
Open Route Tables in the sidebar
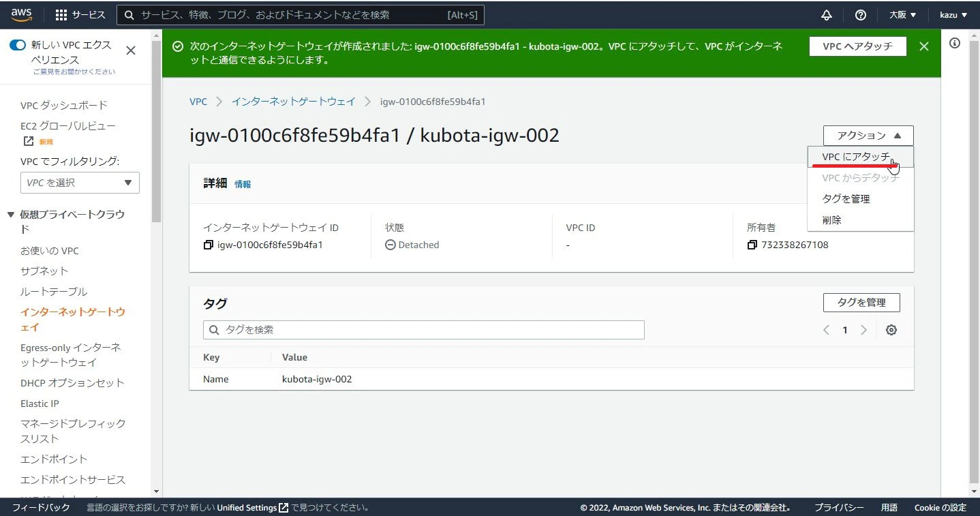(x=54, y=292)
